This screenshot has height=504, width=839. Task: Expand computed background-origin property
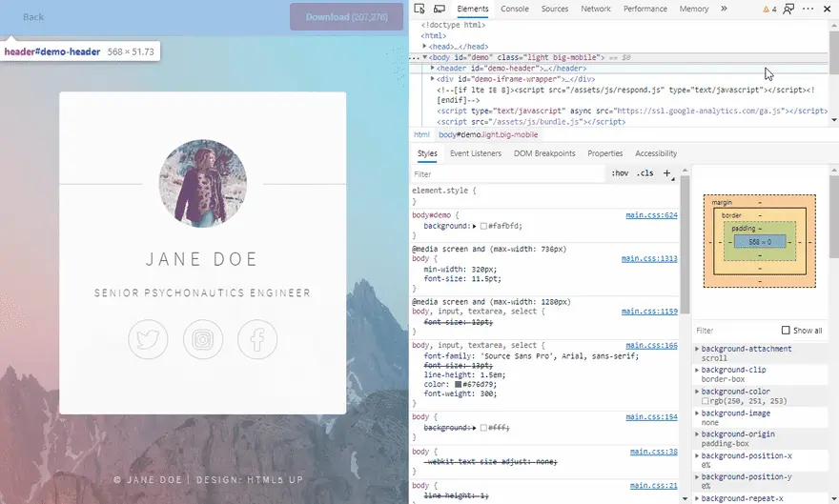[x=697, y=434]
